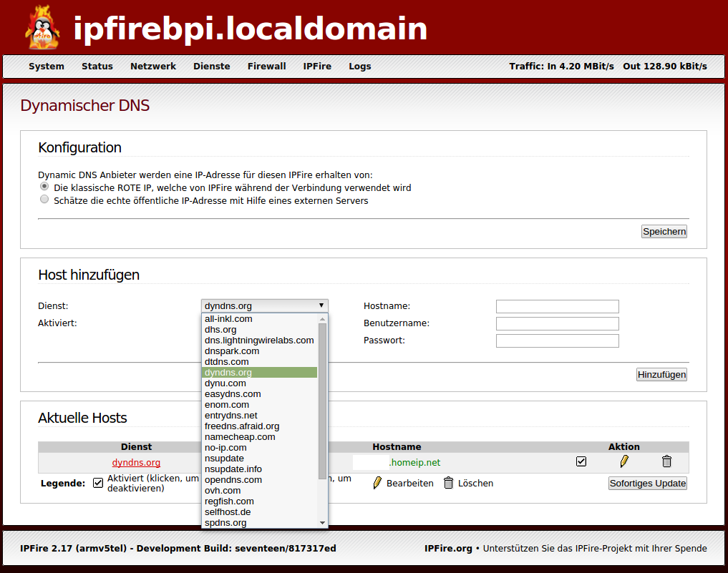Click the Hinzufügen button
The height and width of the screenshot is (573, 728).
click(661, 374)
